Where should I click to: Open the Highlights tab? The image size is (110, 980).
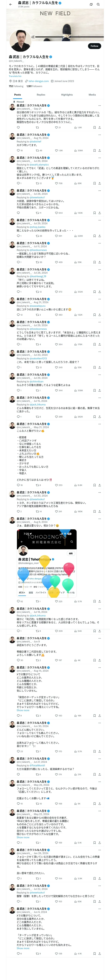(67, 95)
